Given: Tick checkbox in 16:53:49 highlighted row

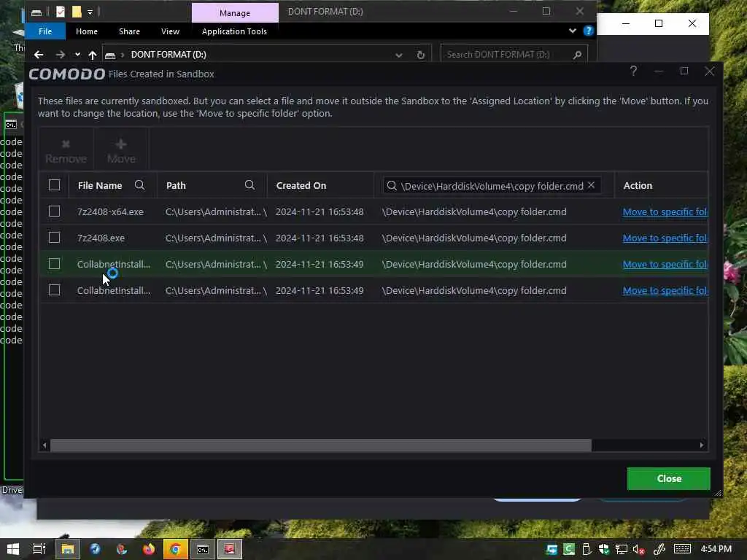Looking at the screenshot, I should (x=54, y=263).
